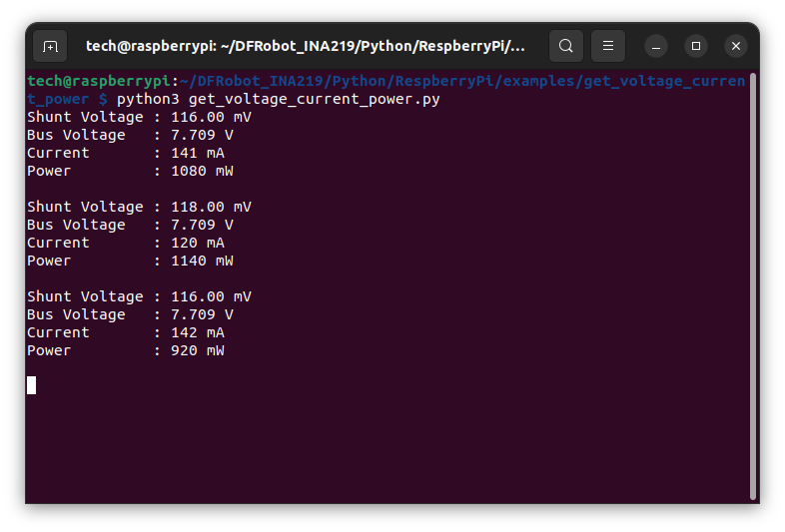Click the python3 get_voltage_current_power.py command text
The image size is (785, 532).
click(x=278, y=100)
